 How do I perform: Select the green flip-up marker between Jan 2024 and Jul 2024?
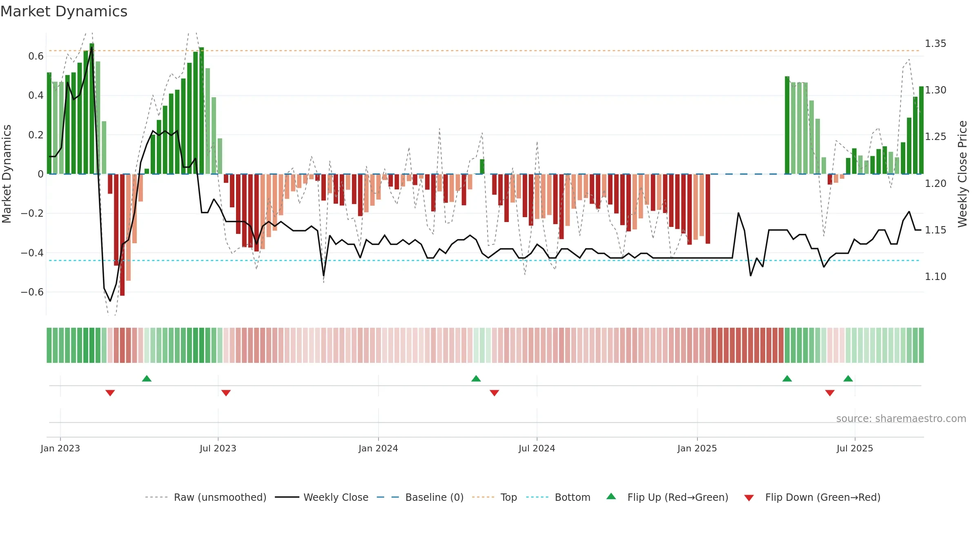476,378
